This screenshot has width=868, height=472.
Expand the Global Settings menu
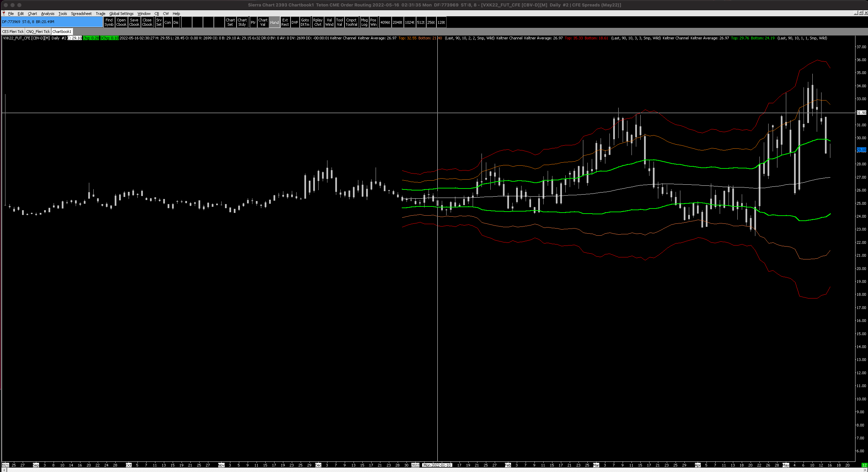(x=121, y=14)
